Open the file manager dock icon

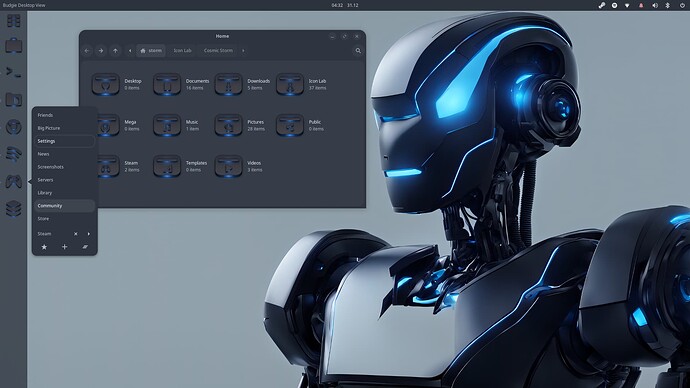coord(14,100)
